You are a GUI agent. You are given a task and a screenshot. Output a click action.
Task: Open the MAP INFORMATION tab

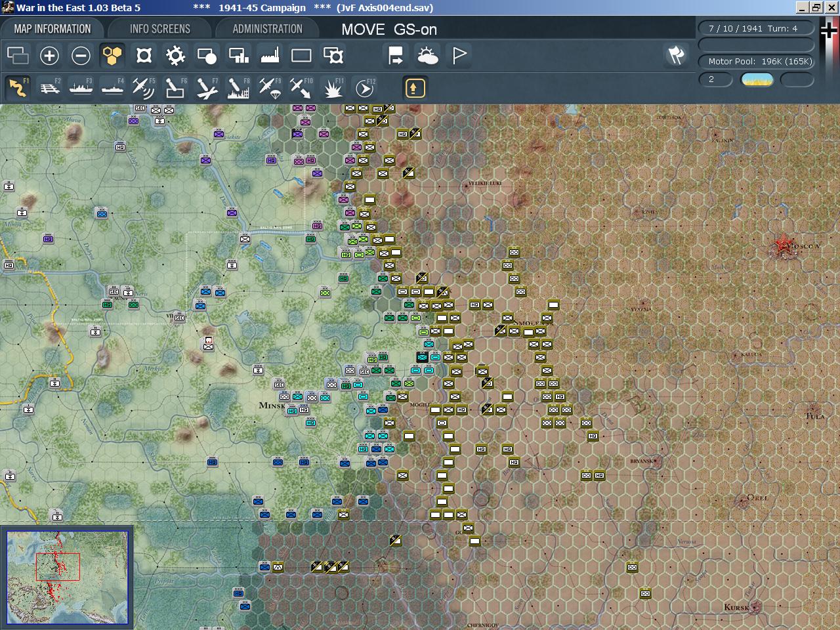click(x=52, y=29)
